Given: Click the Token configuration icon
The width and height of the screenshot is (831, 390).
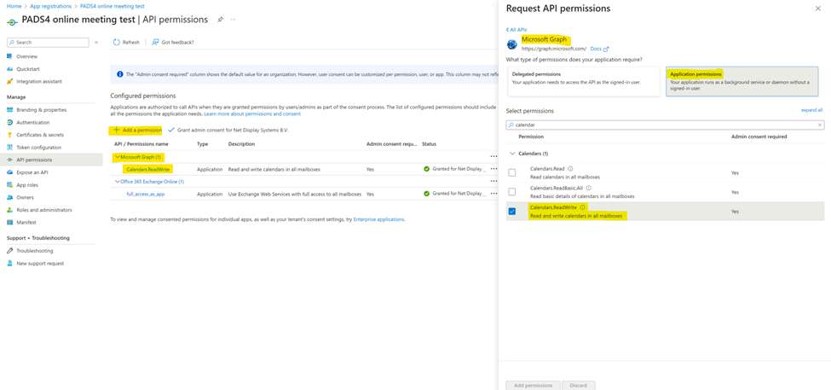Looking at the screenshot, I should pos(10,147).
